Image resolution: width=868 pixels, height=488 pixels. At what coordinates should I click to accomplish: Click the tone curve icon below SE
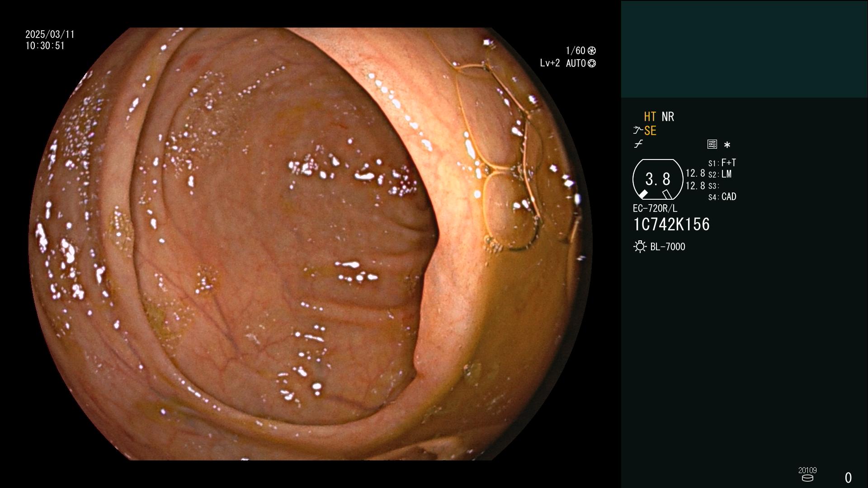tap(638, 144)
